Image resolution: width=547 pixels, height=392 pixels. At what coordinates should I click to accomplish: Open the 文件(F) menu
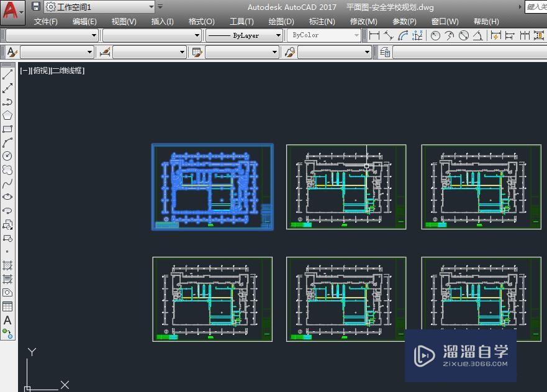[46, 22]
